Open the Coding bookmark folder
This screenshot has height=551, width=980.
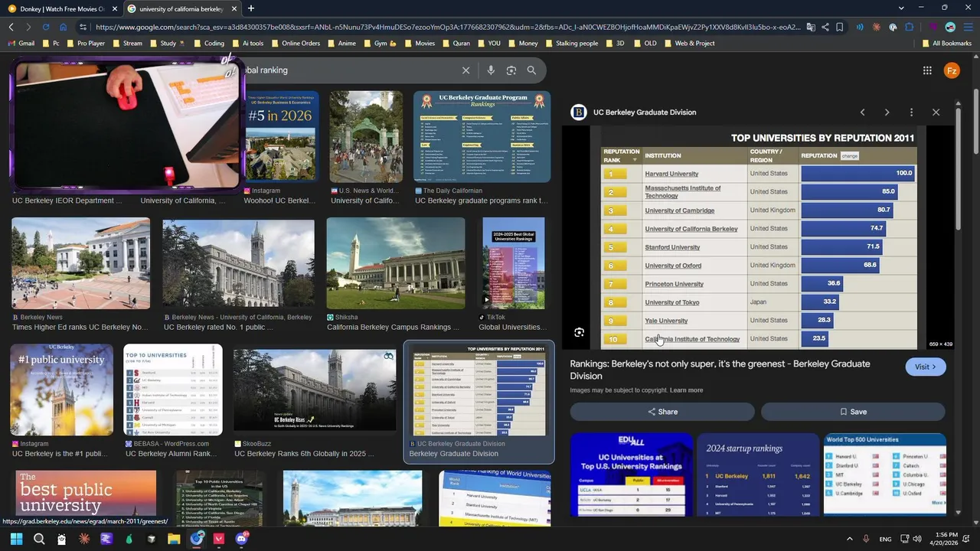click(x=208, y=44)
